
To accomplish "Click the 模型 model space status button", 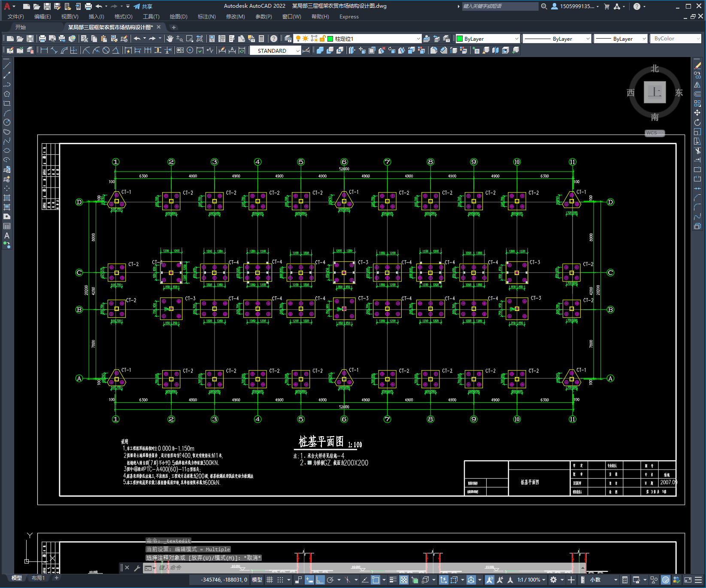I will [x=257, y=580].
